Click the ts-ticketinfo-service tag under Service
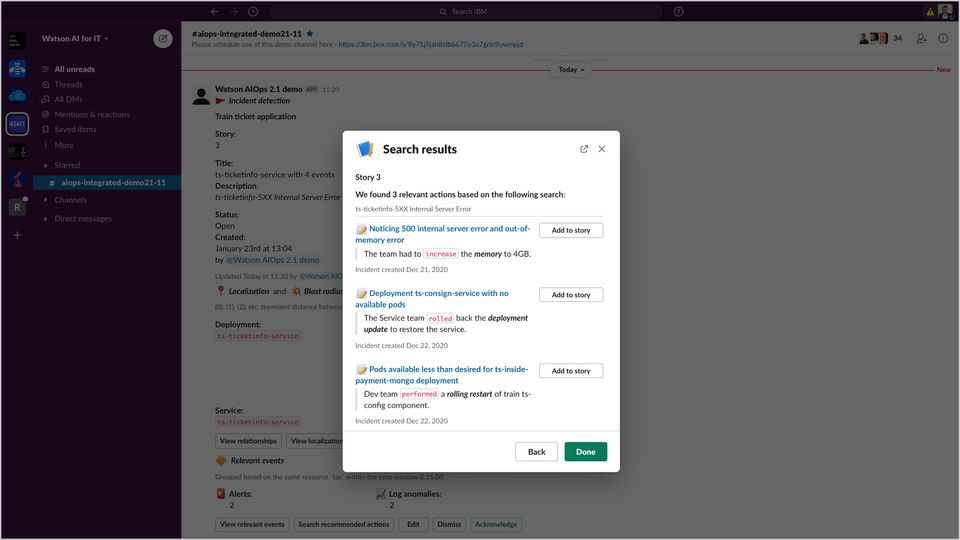960x540 pixels. pos(258,422)
